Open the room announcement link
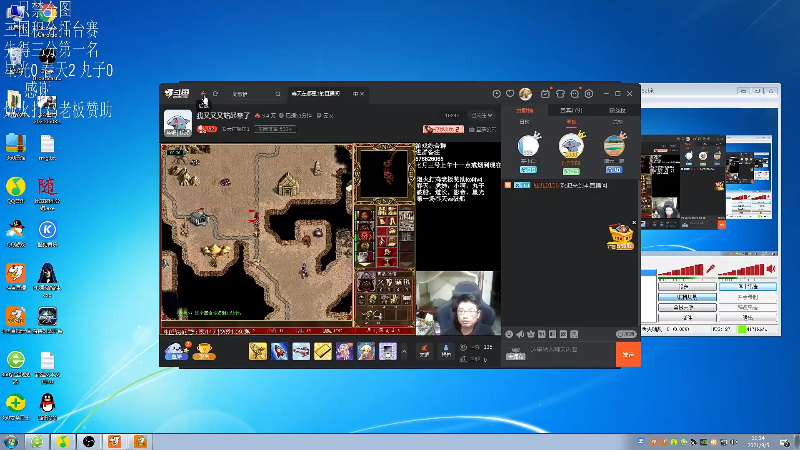This screenshot has height=450, width=800. coord(482,130)
